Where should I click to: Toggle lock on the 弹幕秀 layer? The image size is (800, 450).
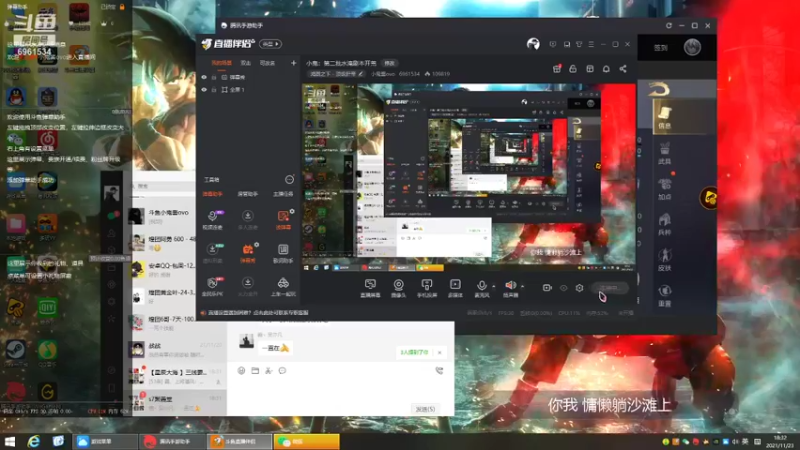tap(214, 77)
